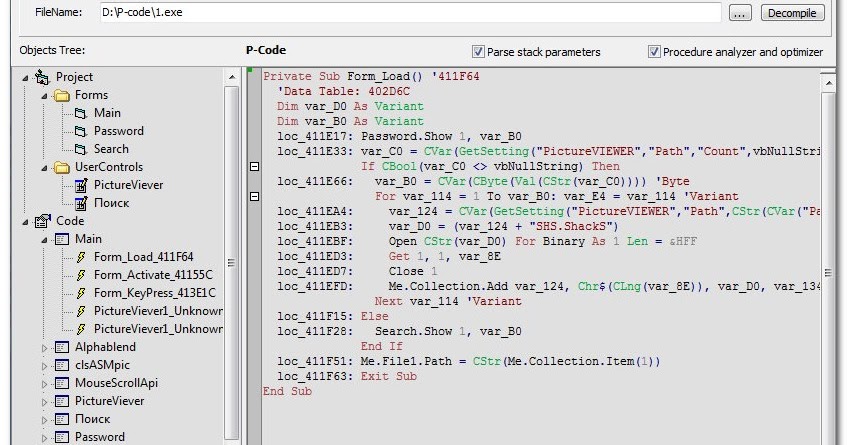Click the Password form icon under Forms
Screen dimensions: 847x445
coord(80,131)
